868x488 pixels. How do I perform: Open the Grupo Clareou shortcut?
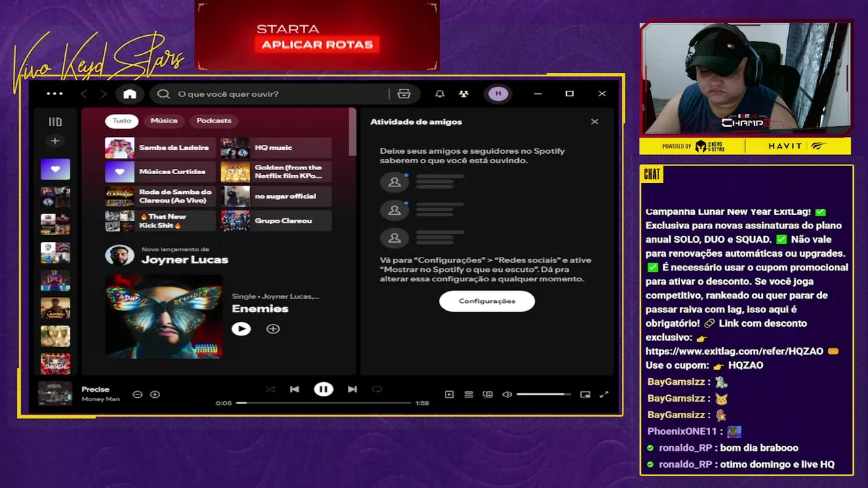tap(276, 221)
